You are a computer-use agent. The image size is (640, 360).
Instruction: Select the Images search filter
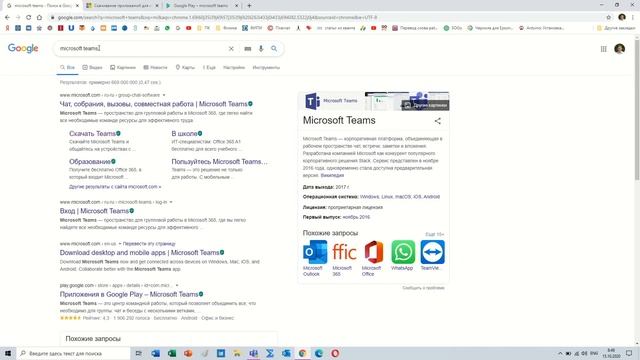tap(123, 67)
